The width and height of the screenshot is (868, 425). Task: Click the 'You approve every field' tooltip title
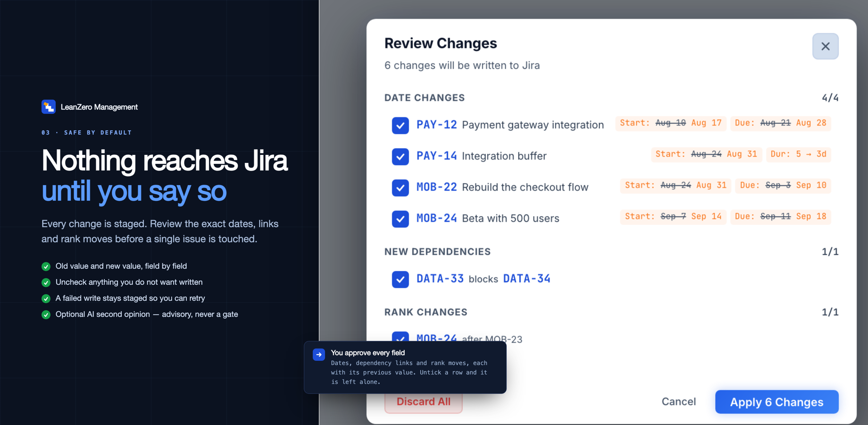pyautogui.click(x=367, y=353)
